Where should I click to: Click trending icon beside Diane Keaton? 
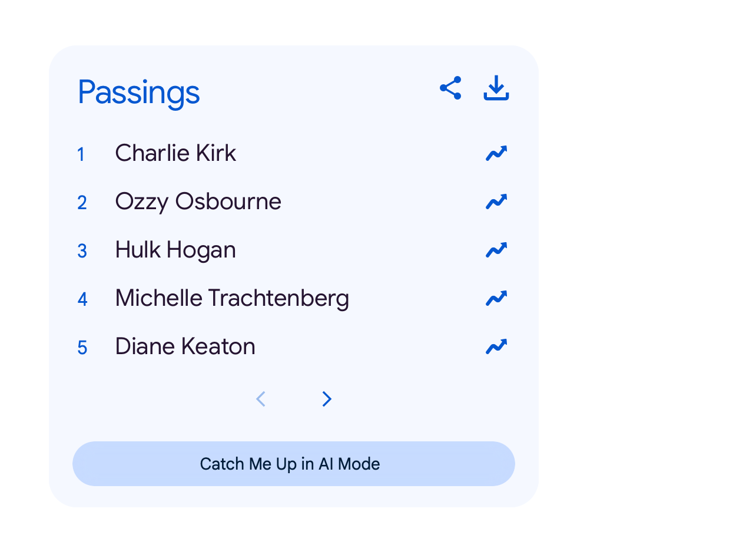point(496,346)
